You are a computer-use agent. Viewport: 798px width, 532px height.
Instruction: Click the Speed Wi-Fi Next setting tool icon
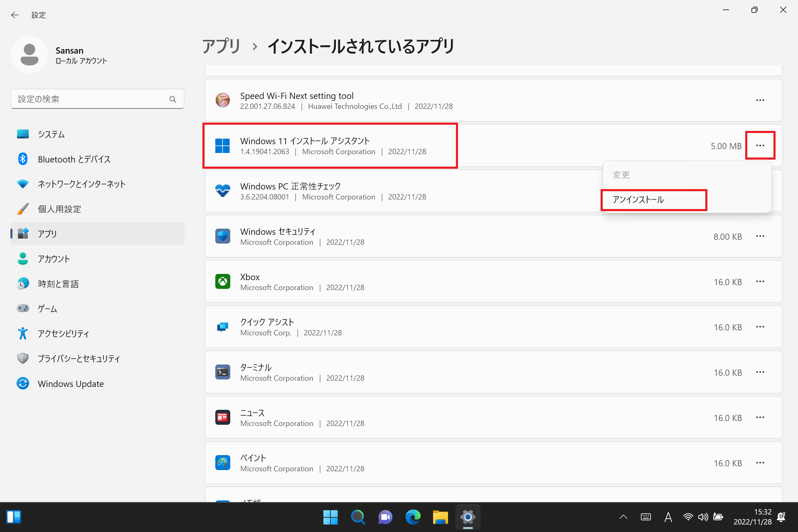[223, 100]
